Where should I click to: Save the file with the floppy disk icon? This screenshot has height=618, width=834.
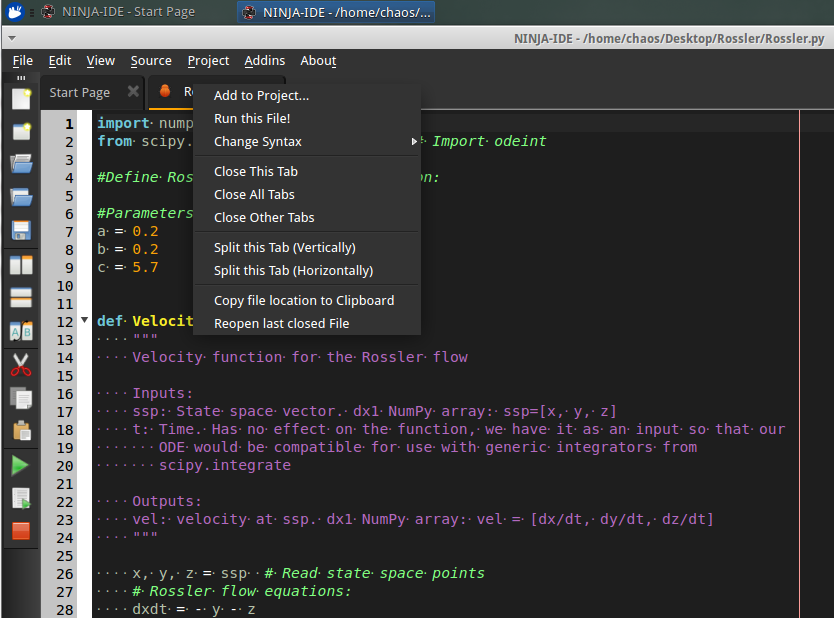click(x=21, y=230)
